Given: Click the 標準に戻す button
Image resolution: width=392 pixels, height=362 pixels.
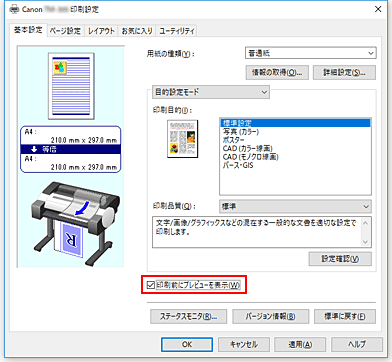Looking at the screenshot, I should pyautogui.click(x=345, y=316).
